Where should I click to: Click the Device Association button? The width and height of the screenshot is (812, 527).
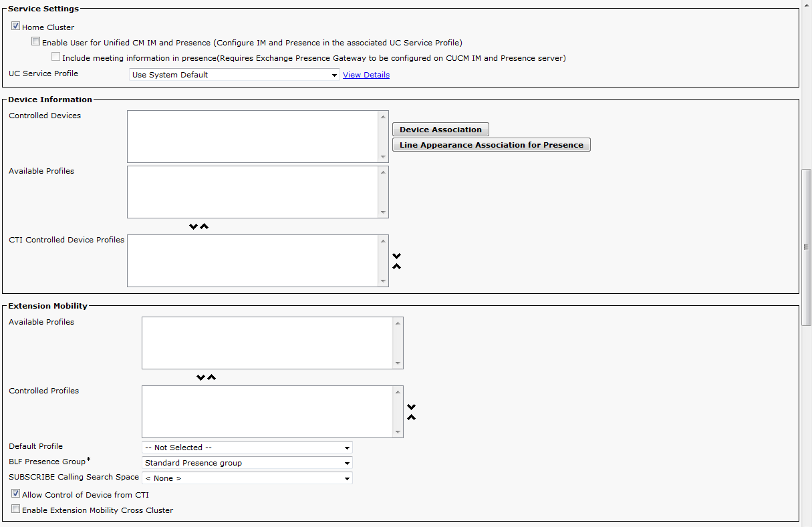tap(440, 130)
